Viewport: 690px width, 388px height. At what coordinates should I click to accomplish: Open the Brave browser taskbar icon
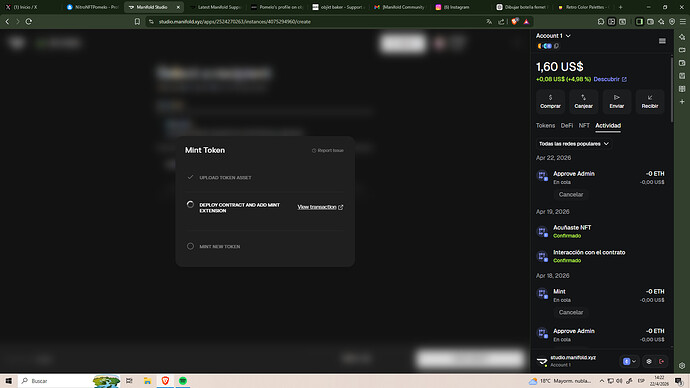pos(165,381)
